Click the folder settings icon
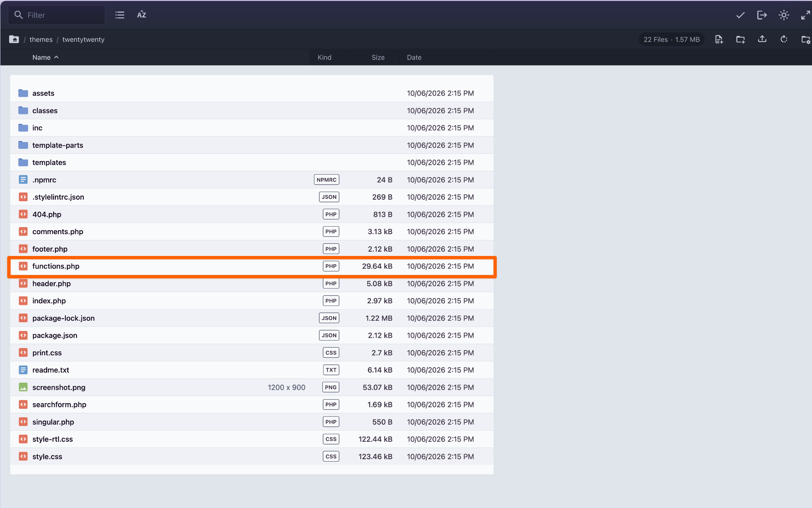 806,39
